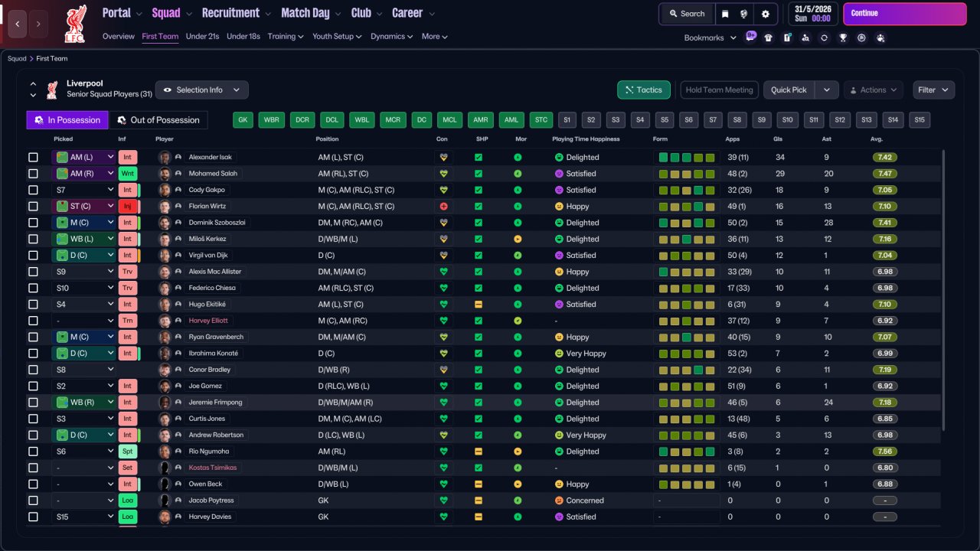The width and height of the screenshot is (980, 551).
Task: Open Selection Info dropdown
Action: [x=202, y=90]
